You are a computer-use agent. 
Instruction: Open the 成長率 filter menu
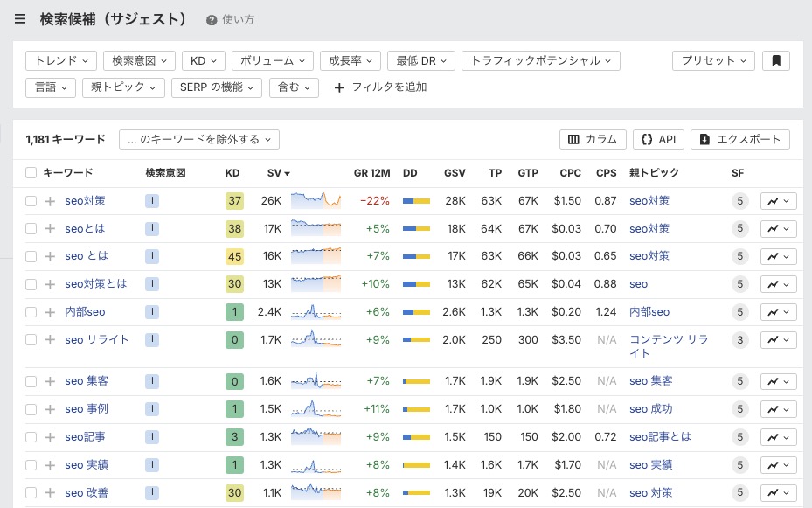[x=350, y=60]
